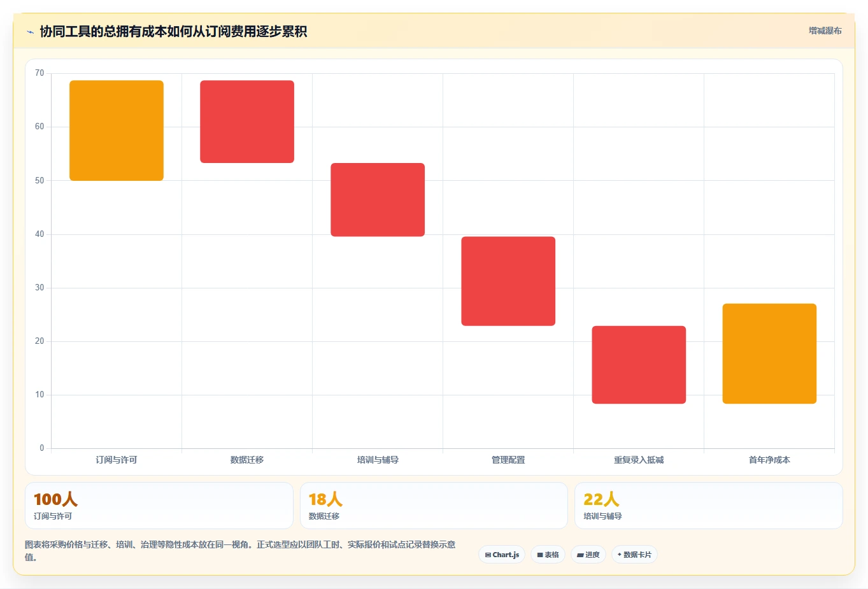Open the 100人 订阅与许可 stat card
Screen dimensions: 868x589
coord(159,506)
